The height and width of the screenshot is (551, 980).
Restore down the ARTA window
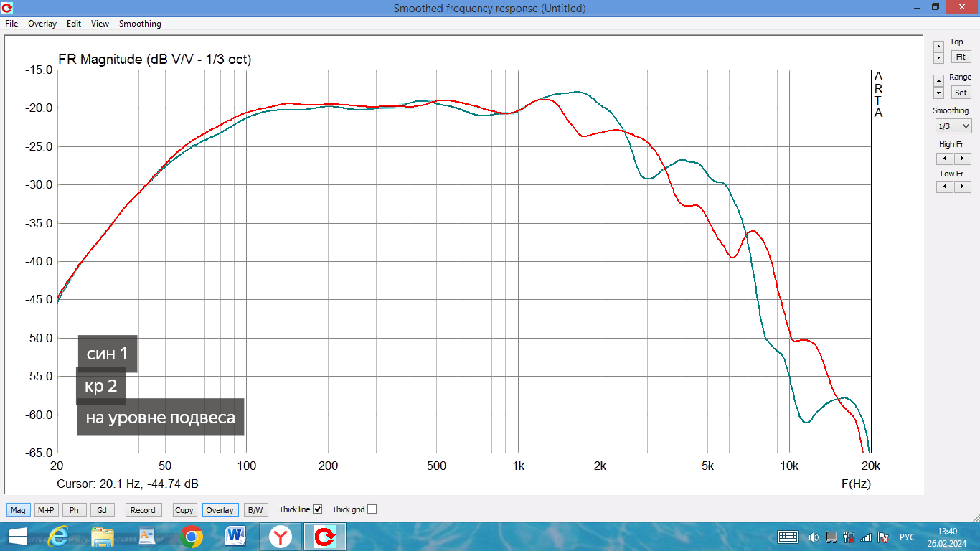coord(936,7)
